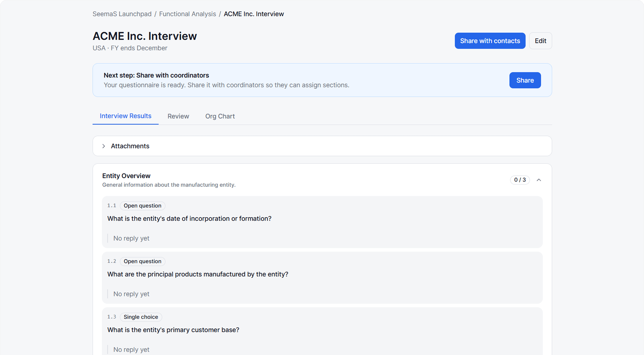Click the Open question tag on 1.1
Screen dimensions: 644x355
pos(143,206)
